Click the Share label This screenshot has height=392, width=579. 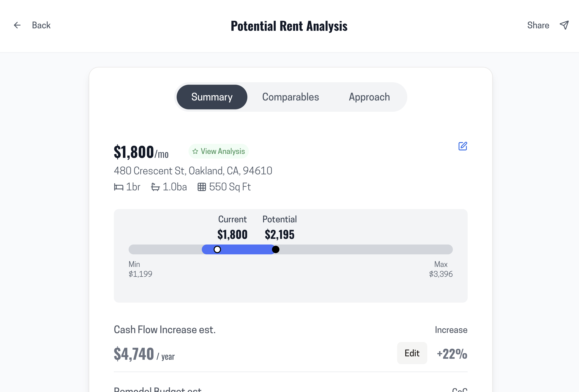tap(538, 25)
